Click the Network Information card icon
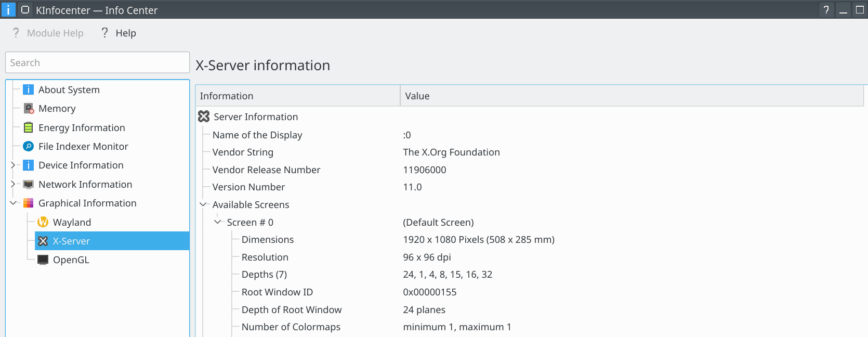 coord(29,185)
